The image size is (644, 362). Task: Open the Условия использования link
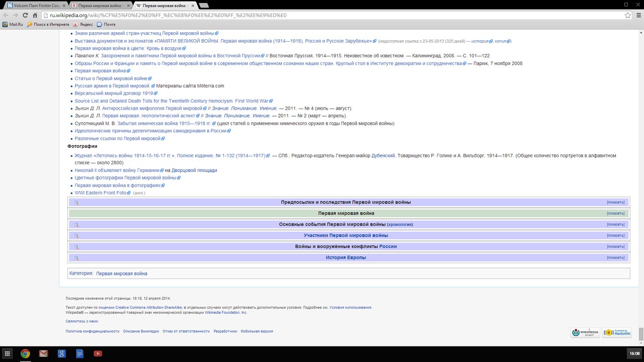coord(350,307)
